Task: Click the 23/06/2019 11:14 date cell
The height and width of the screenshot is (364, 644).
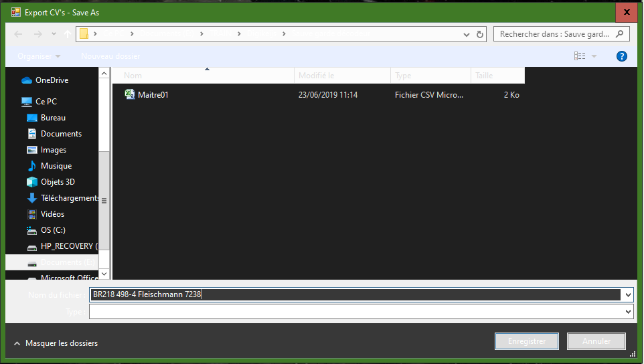Action: pos(328,95)
